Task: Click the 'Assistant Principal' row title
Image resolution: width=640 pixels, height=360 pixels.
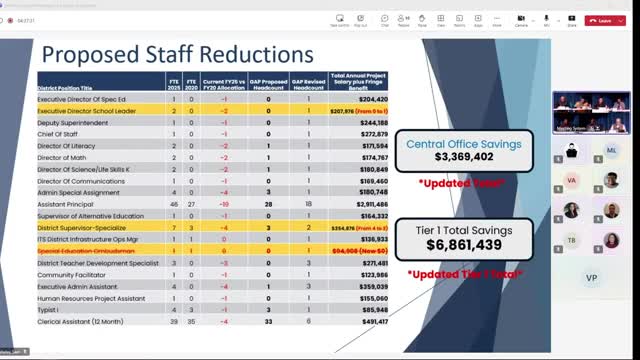Action: [x=65, y=204]
